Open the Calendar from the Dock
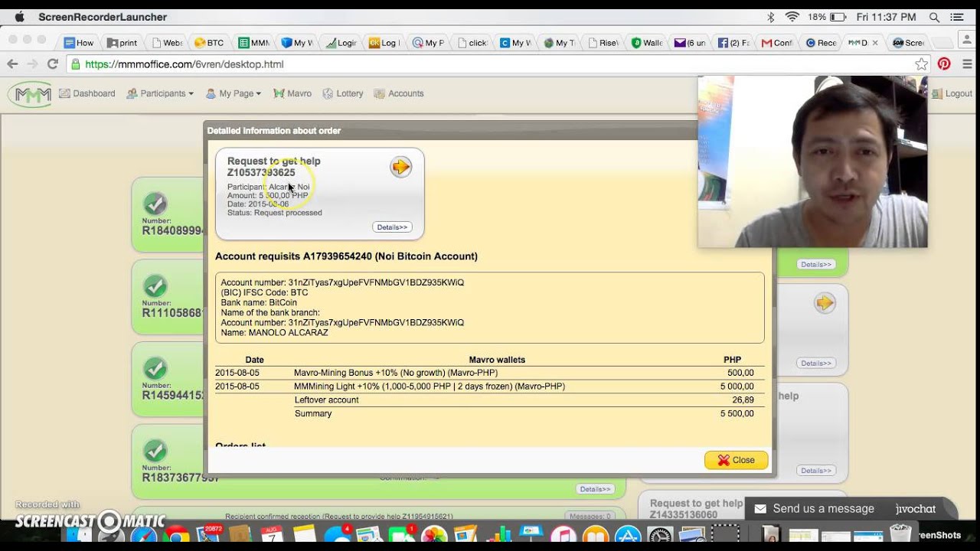 [272, 536]
